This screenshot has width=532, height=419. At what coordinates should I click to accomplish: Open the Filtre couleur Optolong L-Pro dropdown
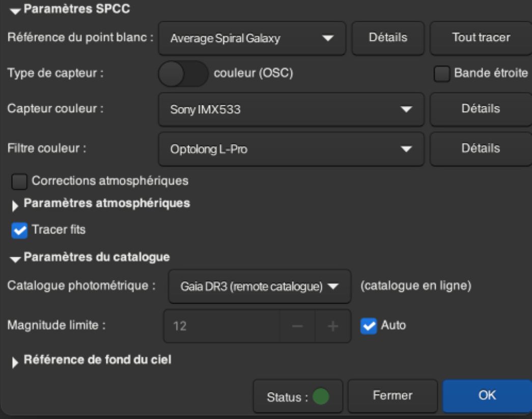click(x=291, y=149)
